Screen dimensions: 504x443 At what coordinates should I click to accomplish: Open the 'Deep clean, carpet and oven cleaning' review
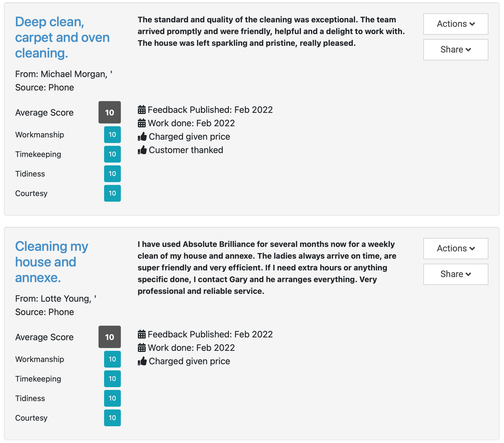click(62, 37)
